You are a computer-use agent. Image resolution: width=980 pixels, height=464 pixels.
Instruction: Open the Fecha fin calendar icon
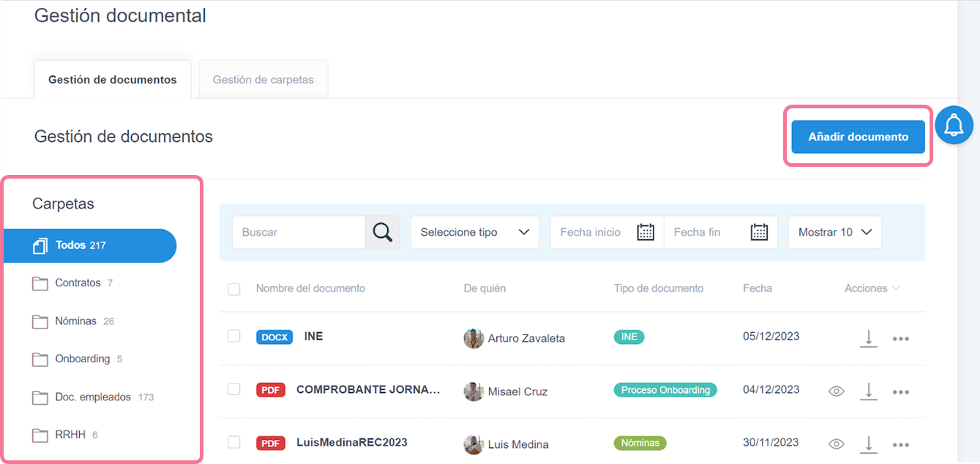pyautogui.click(x=759, y=232)
